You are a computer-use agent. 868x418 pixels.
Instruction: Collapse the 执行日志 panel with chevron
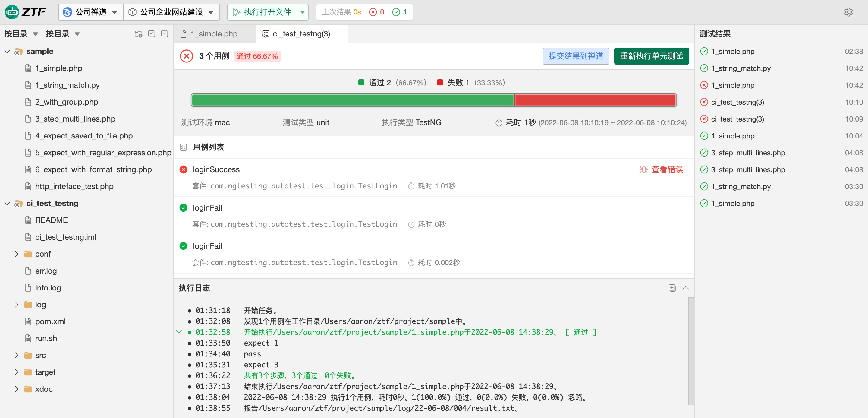685,287
